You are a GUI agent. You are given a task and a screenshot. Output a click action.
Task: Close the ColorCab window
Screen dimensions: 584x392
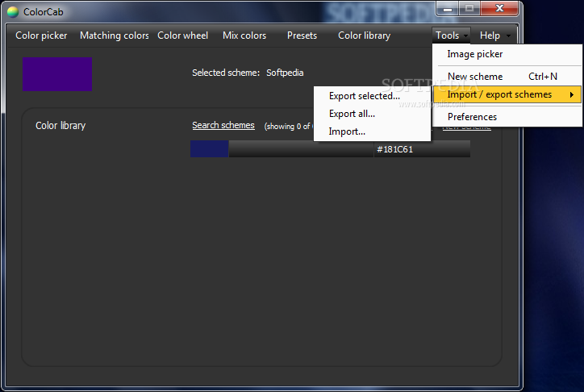499,9
